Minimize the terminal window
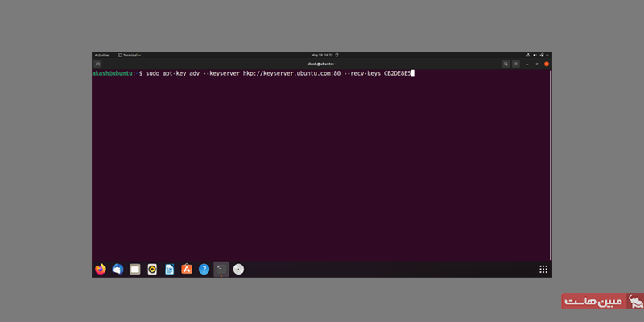 coord(529,63)
